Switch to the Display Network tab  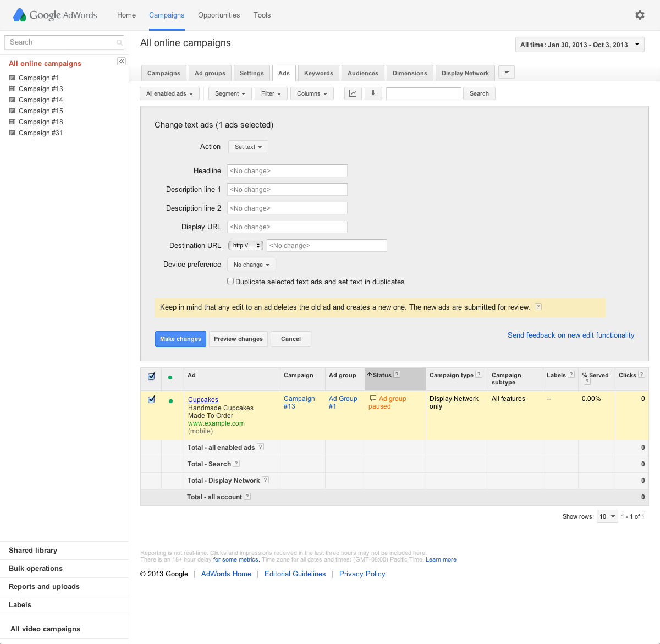click(x=465, y=73)
